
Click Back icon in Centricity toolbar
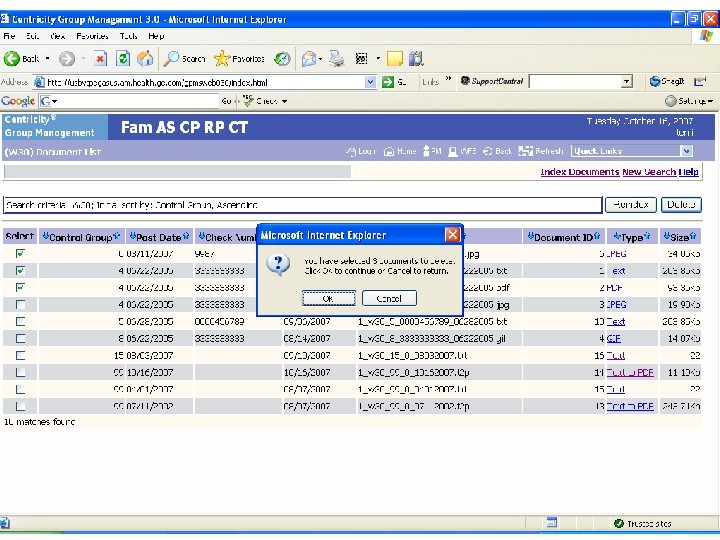pyautogui.click(x=488, y=151)
